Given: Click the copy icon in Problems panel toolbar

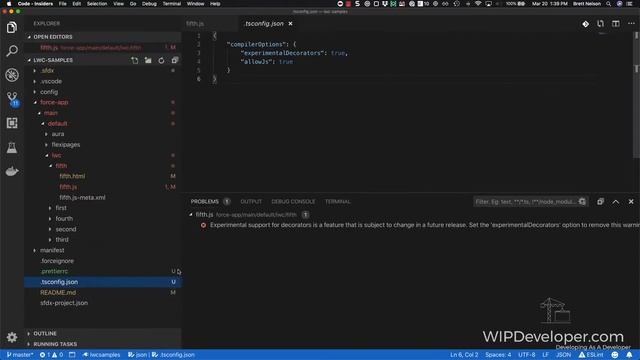Looking at the screenshot, I should tap(600, 202).
